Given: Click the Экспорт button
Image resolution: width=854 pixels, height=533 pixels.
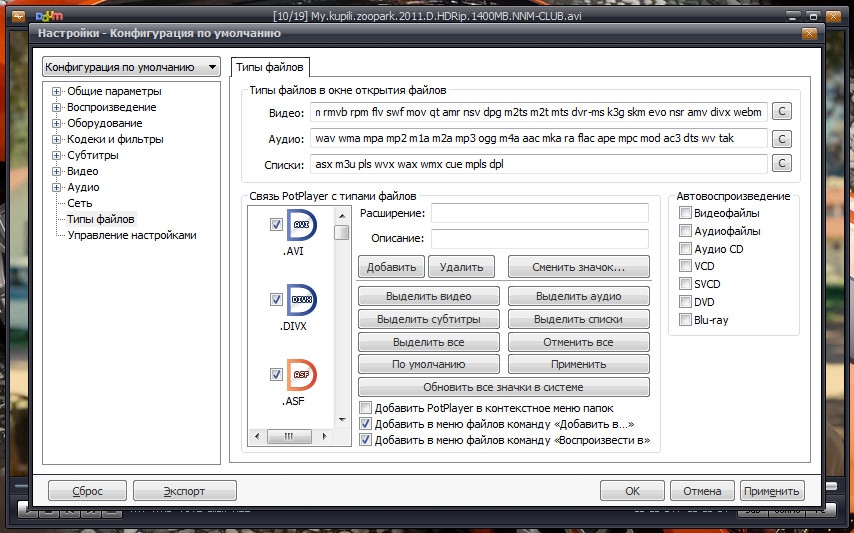Looking at the screenshot, I should pos(184,491).
